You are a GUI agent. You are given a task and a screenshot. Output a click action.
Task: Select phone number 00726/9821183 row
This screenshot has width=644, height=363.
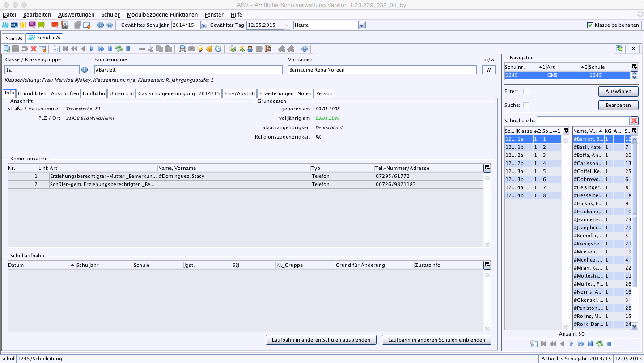pyautogui.click(x=246, y=184)
